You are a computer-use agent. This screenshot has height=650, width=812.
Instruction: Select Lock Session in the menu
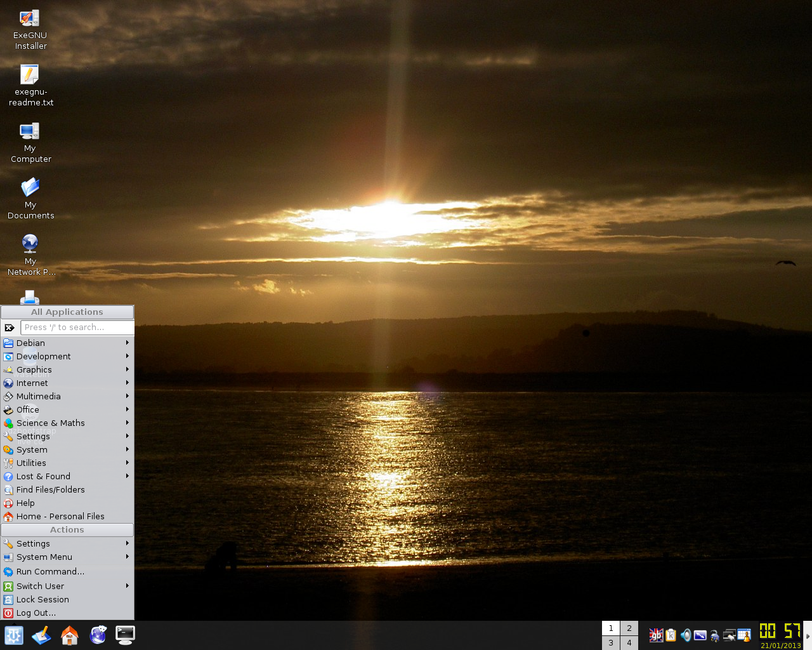[x=67, y=599]
